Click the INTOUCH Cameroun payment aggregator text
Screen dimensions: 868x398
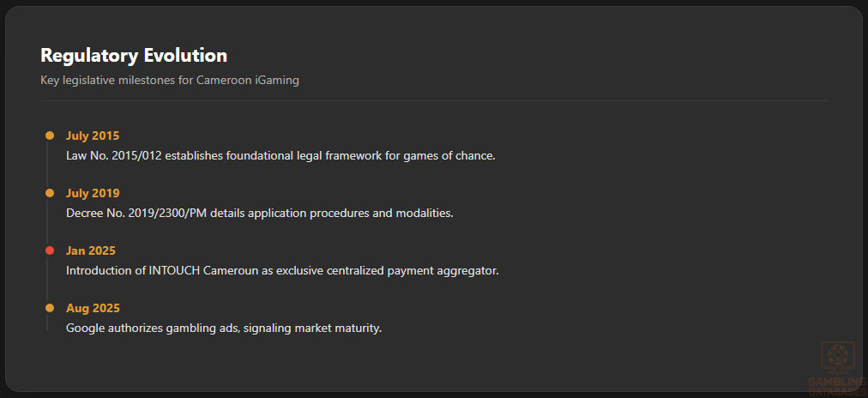(x=282, y=270)
